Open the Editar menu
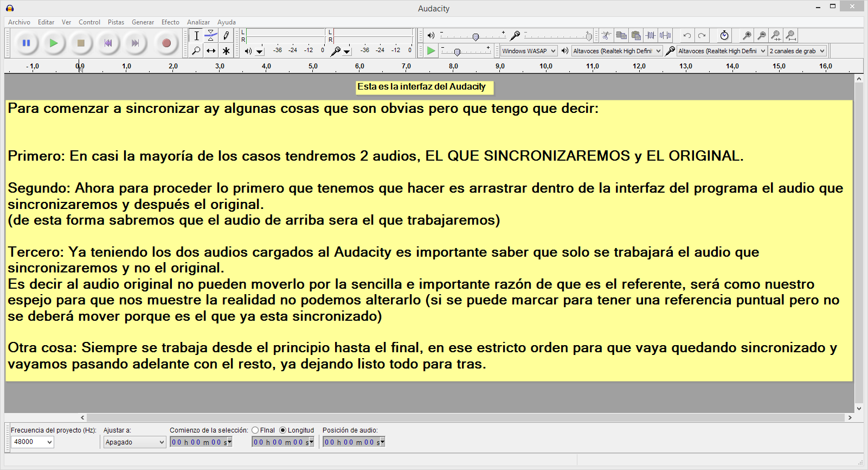The width and height of the screenshot is (868, 470). [46, 22]
